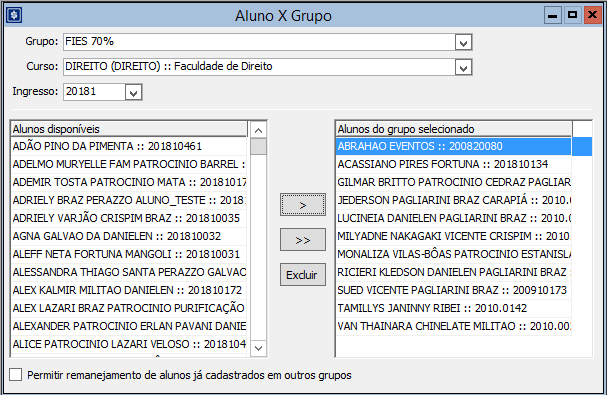Click the single arrow > add button
Screen dimensions: 607x395
pos(303,205)
